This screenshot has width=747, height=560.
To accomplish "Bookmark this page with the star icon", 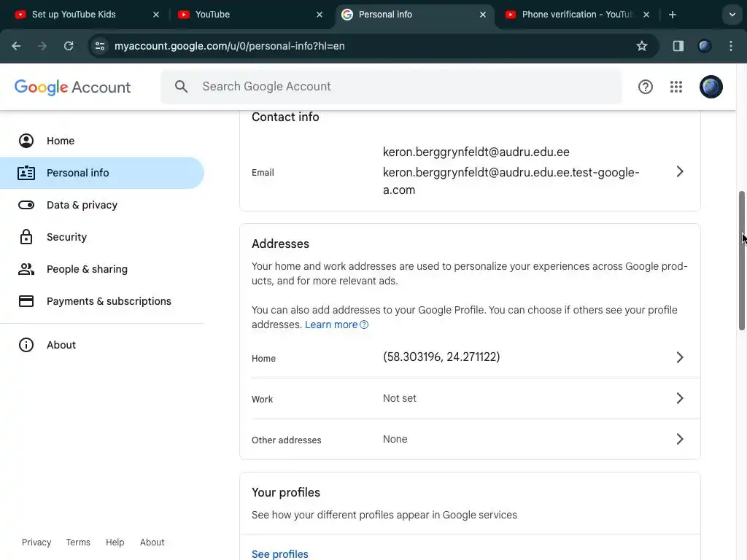I will pos(642,46).
